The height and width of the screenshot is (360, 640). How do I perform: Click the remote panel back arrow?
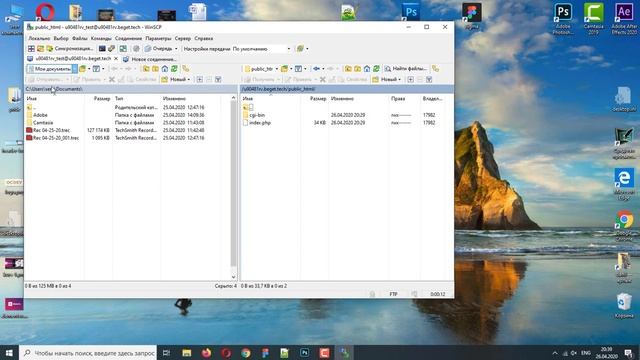pos(316,69)
